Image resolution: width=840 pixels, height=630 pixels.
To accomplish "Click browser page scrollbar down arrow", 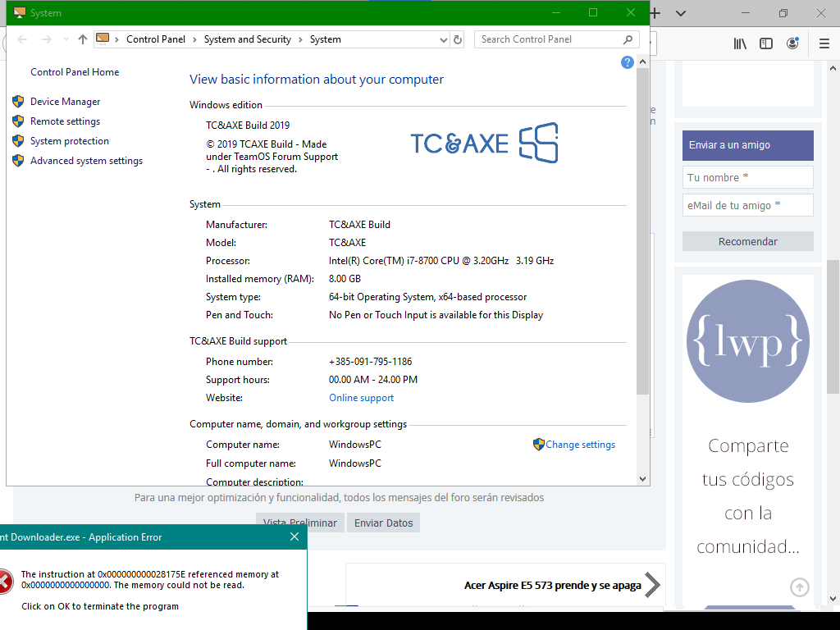I will [833, 598].
